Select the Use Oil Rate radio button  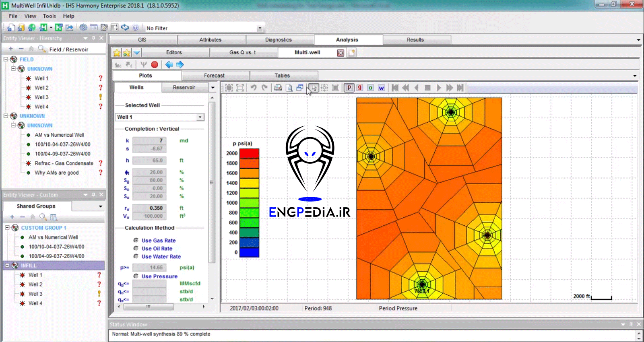click(x=136, y=248)
